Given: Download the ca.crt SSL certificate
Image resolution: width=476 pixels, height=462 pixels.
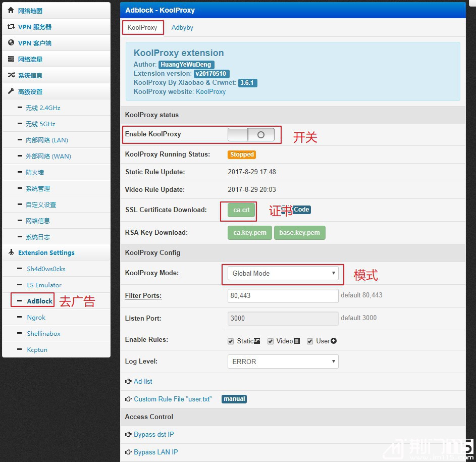Looking at the screenshot, I should click(x=241, y=210).
